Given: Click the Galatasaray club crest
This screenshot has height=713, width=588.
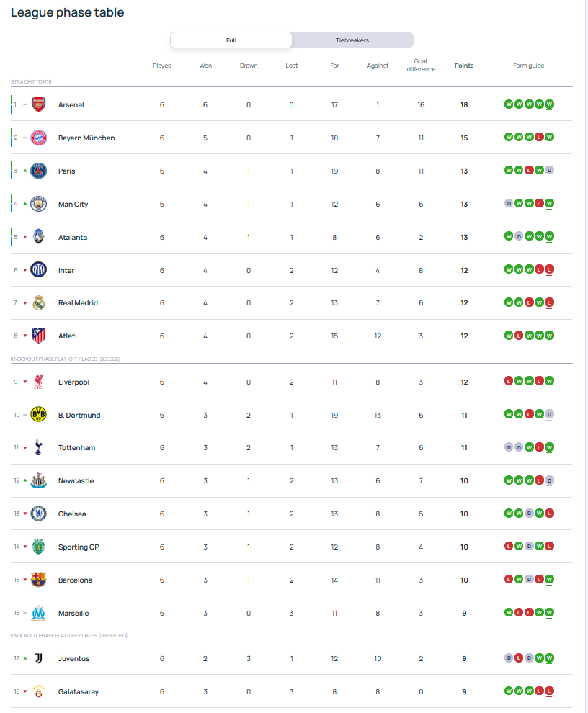Looking at the screenshot, I should (38, 691).
